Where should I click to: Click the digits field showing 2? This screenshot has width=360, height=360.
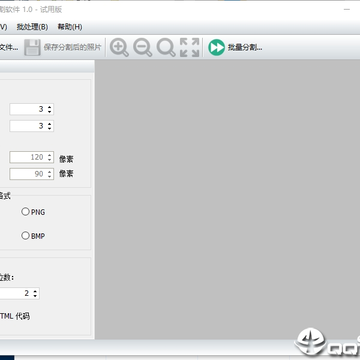click(19, 293)
